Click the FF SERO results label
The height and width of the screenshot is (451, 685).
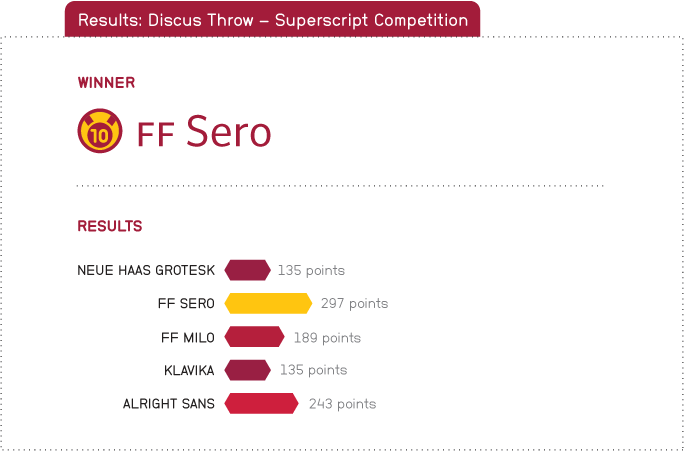point(187,304)
